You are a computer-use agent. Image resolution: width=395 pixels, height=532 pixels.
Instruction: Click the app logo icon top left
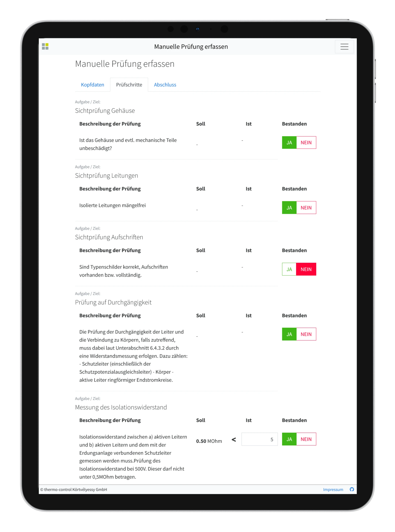coord(46,46)
